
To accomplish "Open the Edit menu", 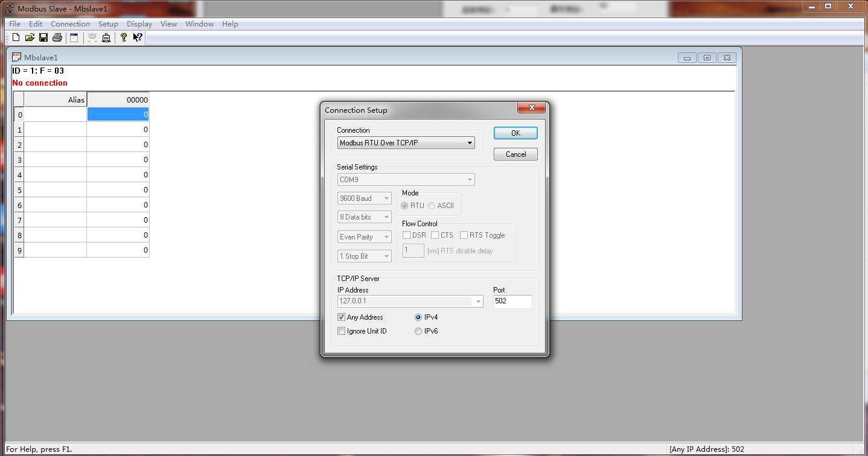I will [36, 24].
